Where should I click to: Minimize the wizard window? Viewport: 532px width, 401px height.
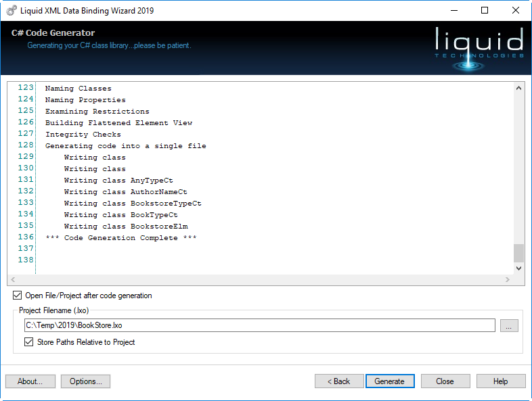[x=453, y=10]
